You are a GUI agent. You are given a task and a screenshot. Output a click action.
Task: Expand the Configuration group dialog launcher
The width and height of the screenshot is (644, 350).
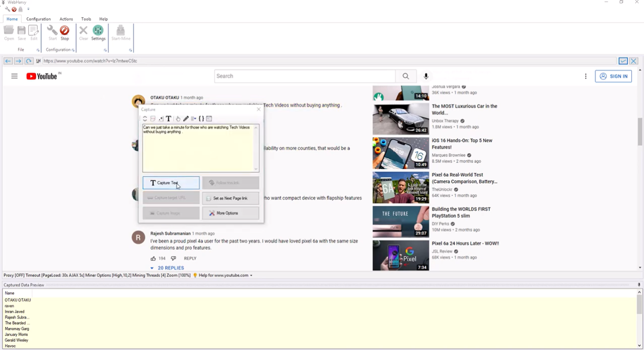point(73,50)
